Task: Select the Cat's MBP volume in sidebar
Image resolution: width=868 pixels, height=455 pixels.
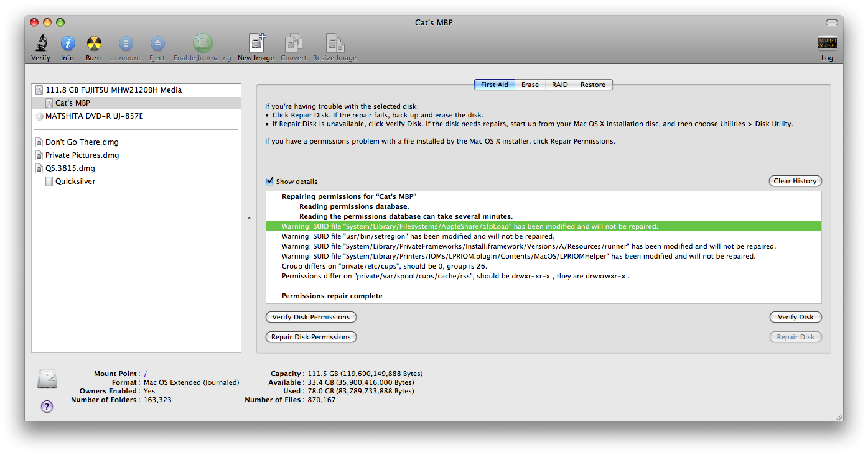Action: [136, 103]
